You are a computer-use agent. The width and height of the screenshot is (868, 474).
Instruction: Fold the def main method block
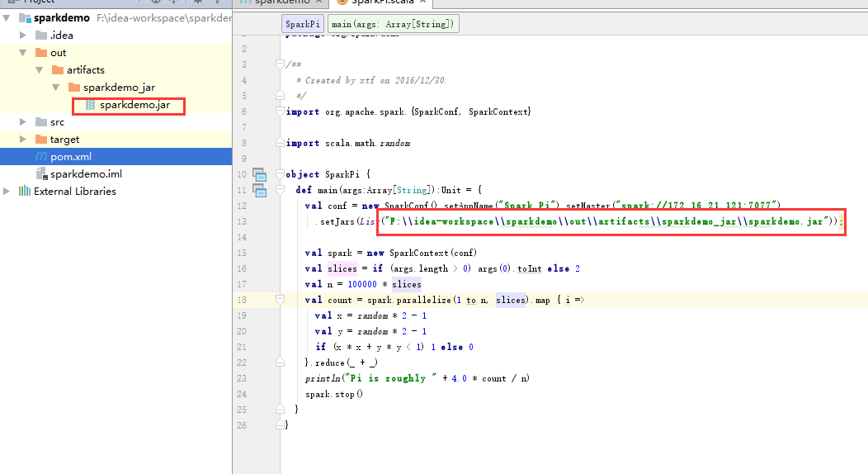click(x=280, y=190)
